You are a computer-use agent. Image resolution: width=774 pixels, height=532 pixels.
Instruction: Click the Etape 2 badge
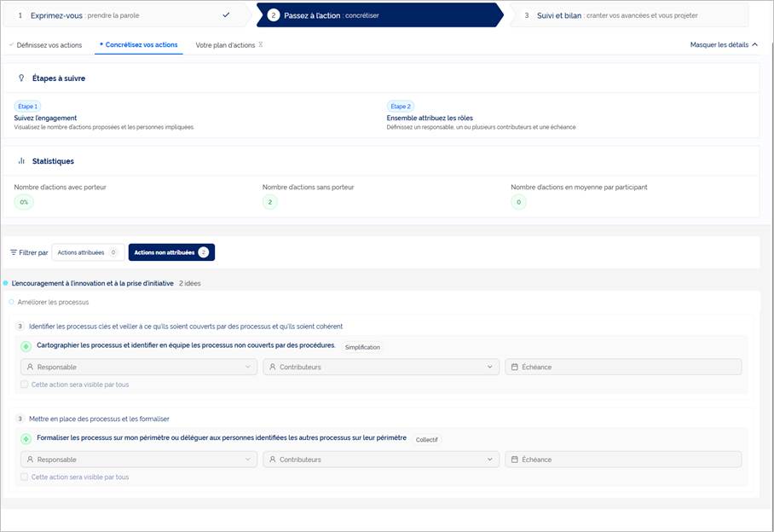tap(401, 106)
